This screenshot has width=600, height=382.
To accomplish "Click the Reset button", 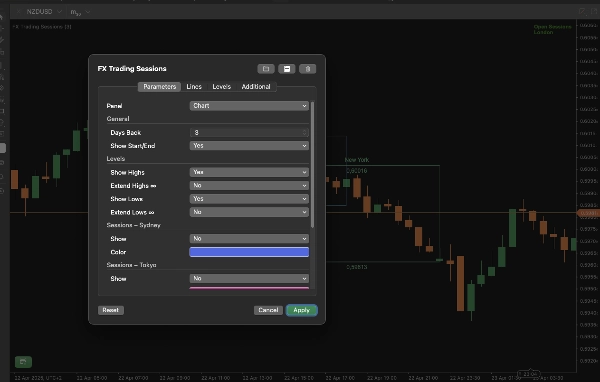I will coord(111,310).
